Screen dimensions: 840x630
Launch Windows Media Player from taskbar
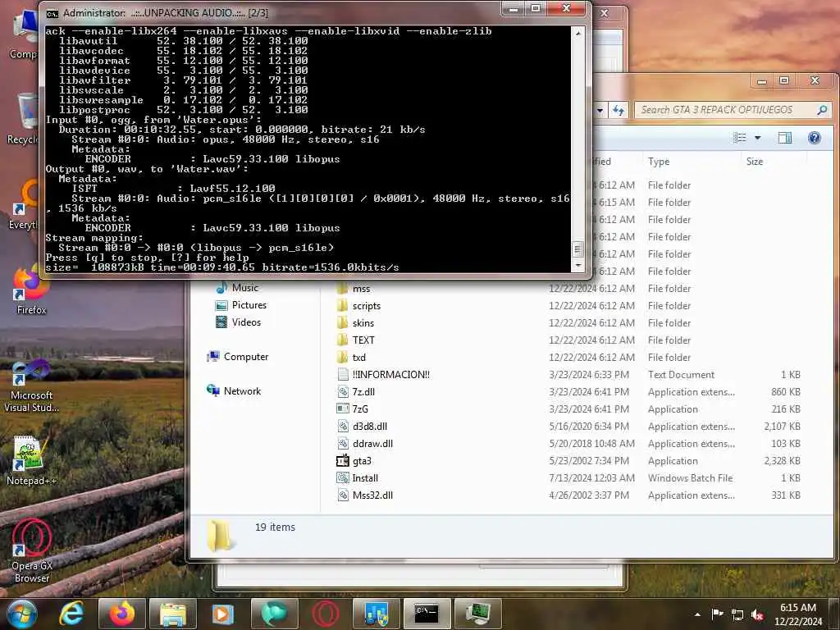223,614
